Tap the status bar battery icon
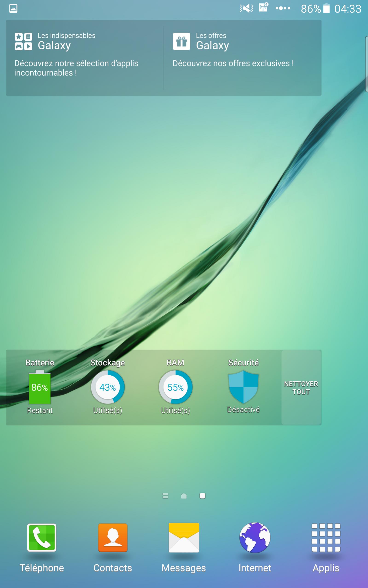Screen dimensions: 368x588 326,8
